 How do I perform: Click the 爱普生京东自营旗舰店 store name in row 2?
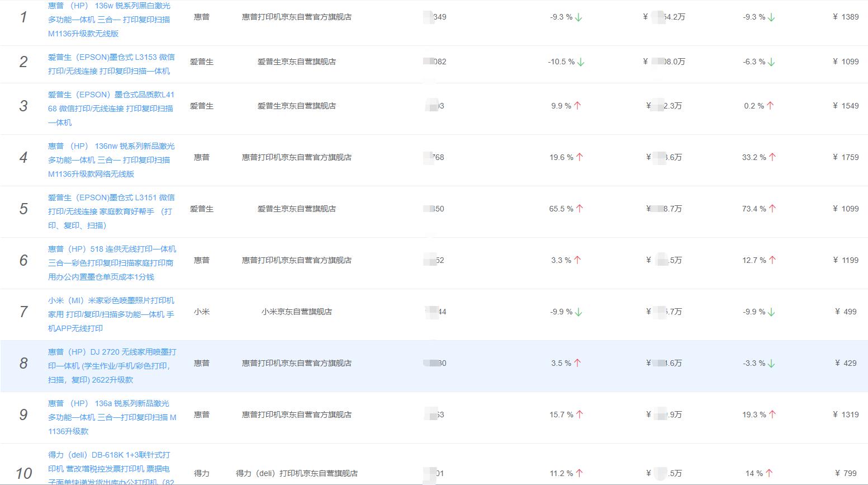[297, 62]
